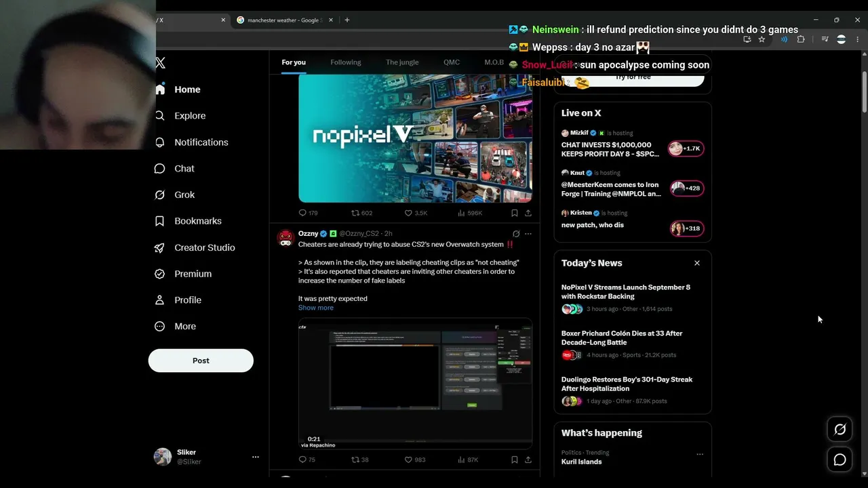Join Kristen's live stream

point(593,225)
